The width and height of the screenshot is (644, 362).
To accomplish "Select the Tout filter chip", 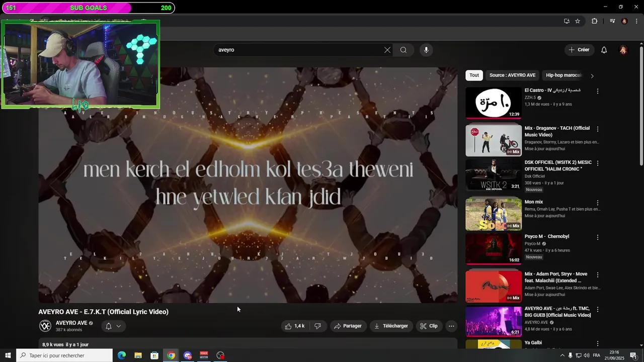I will pos(474,75).
